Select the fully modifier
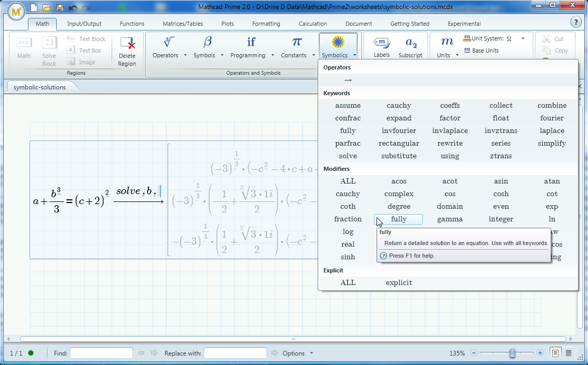The width and height of the screenshot is (588, 365). [x=399, y=219]
